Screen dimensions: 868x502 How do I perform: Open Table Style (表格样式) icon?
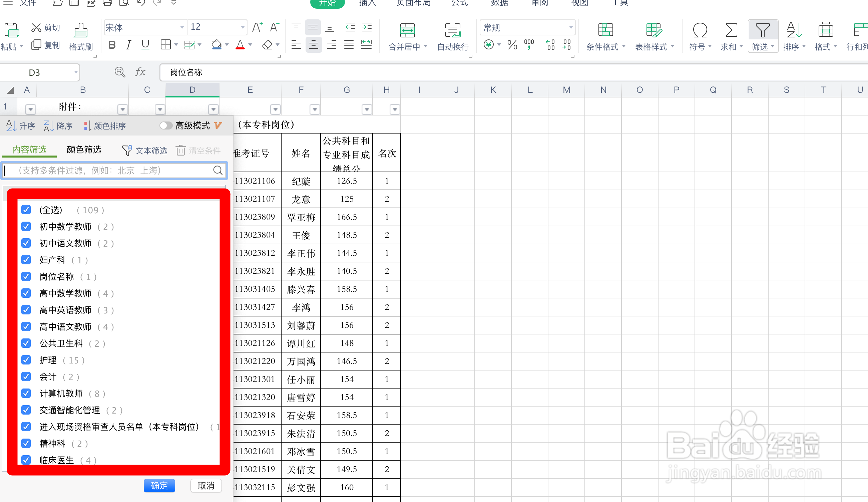(x=654, y=30)
